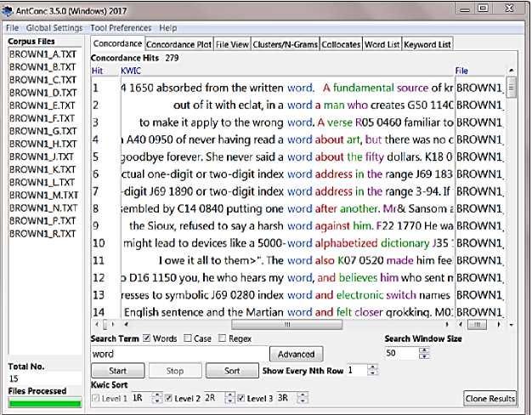Increase Show Every Nth Row value
Image resolution: width=532 pixels, height=415 pixels.
372,367
